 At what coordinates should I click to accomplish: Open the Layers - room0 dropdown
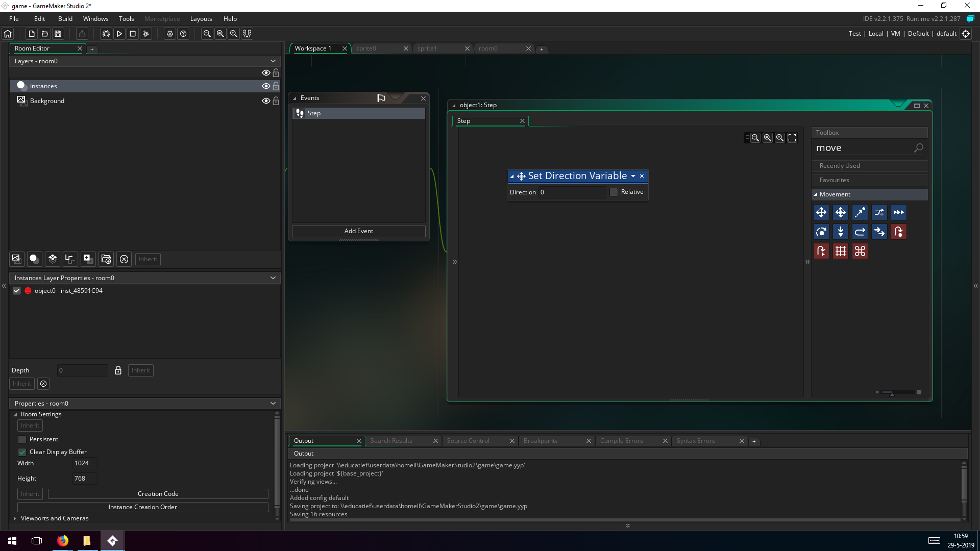(273, 61)
